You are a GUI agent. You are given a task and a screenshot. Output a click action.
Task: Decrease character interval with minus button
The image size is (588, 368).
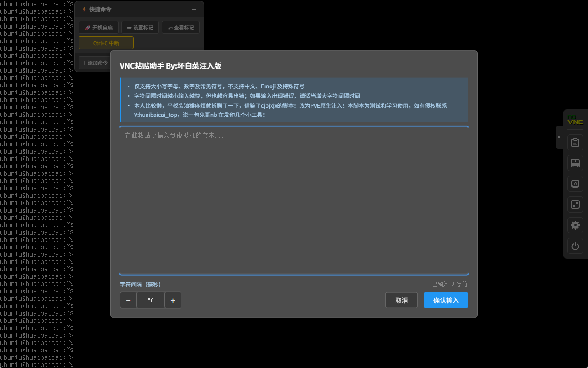coord(128,300)
